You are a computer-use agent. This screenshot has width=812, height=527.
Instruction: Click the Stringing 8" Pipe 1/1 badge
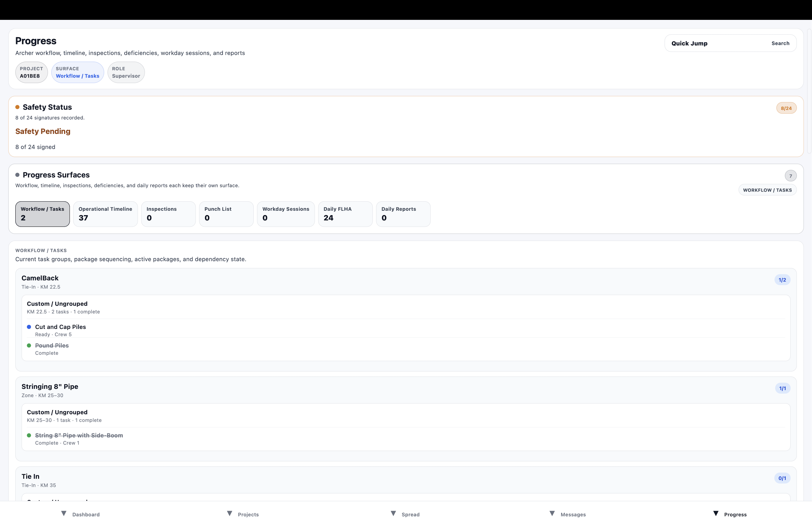click(x=782, y=388)
